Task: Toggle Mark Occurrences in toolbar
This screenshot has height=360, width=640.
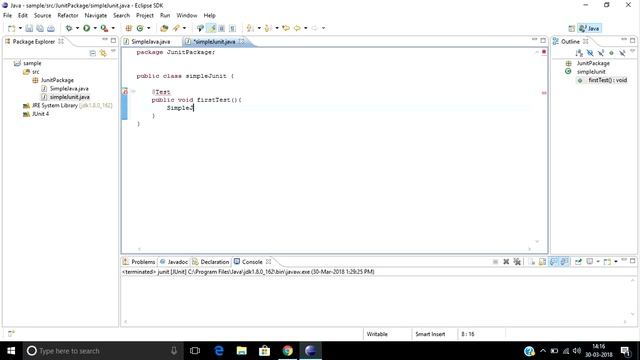Action: click(212, 28)
